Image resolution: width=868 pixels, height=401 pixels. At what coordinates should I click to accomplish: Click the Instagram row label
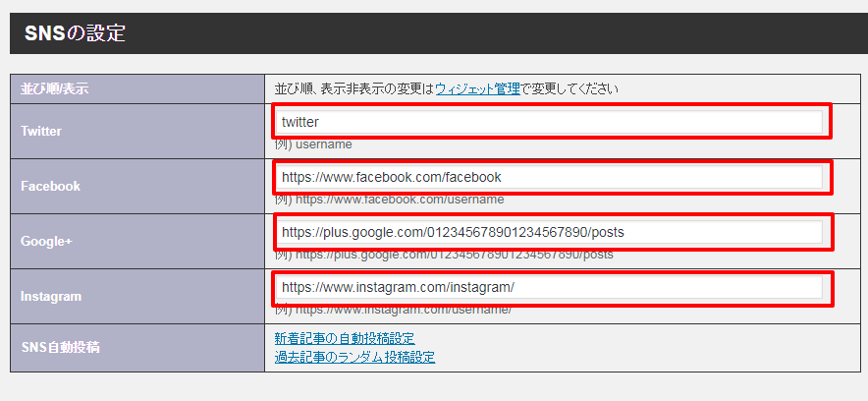(51, 296)
